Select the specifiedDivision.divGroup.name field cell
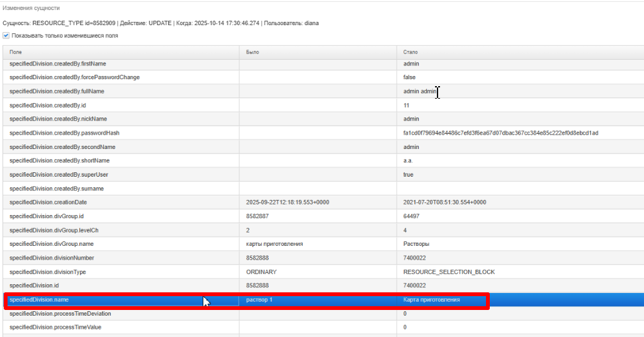This screenshot has width=644, height=337. [121, 244]
